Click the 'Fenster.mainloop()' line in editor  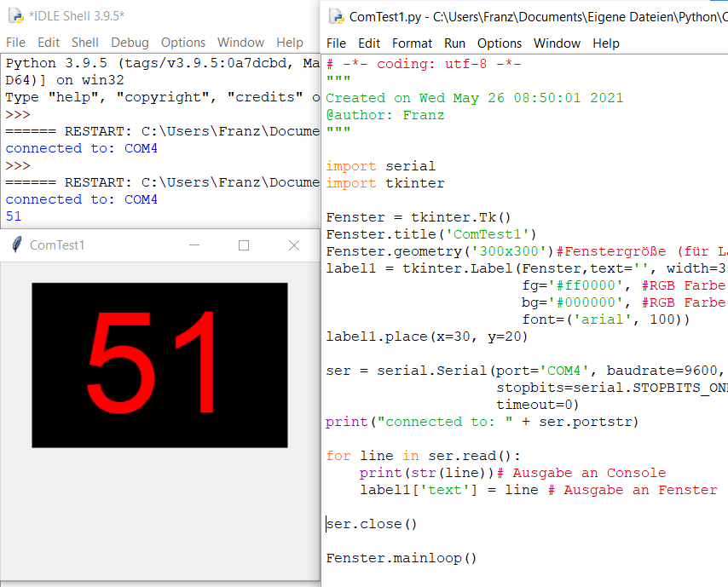pyautogui.click(x=402, y=558)
